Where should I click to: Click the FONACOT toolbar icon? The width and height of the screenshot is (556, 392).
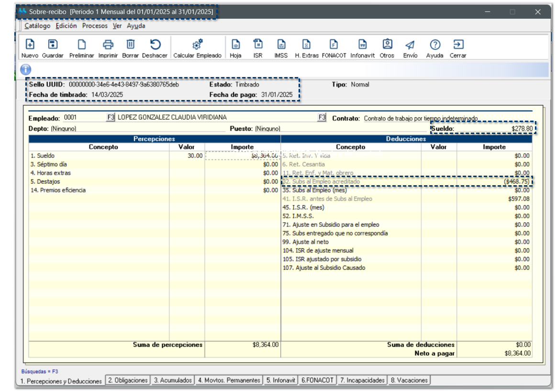pos(334,45)
